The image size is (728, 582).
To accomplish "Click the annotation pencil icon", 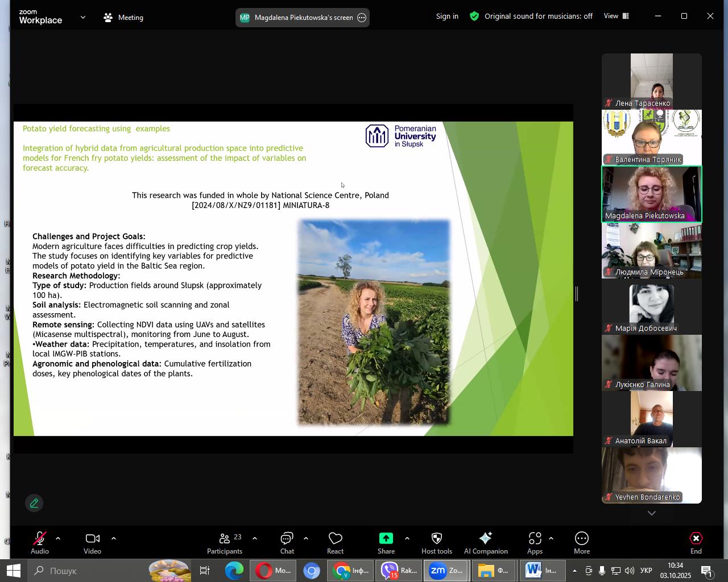I will tap(34, 503).
